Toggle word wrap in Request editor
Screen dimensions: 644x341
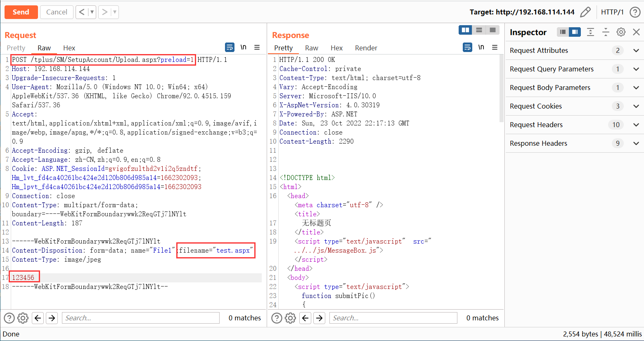pyautogui.click(x=230, y=47)
